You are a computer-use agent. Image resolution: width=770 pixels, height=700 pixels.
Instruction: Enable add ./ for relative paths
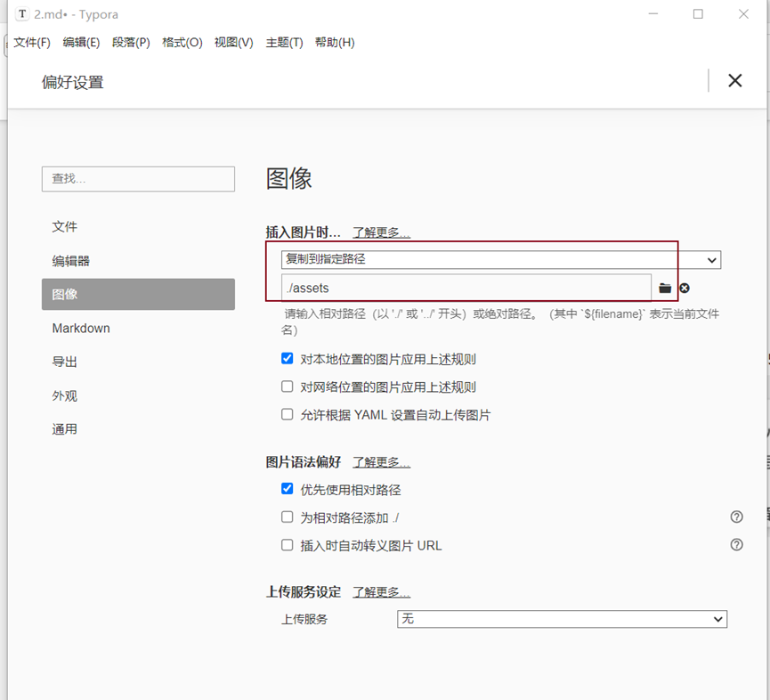288,517
